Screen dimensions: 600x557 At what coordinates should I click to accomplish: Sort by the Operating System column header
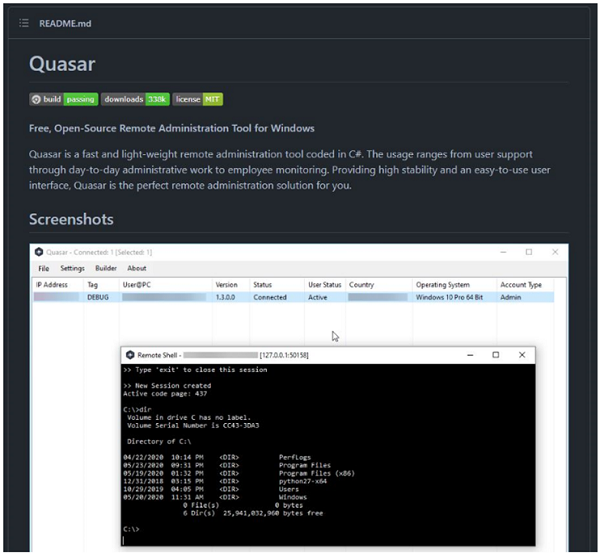point(443,285)
